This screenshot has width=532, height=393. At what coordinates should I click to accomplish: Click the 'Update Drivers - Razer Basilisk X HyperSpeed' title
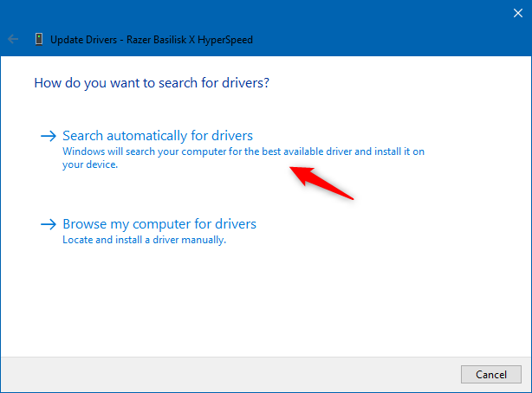tap(152, 40)
